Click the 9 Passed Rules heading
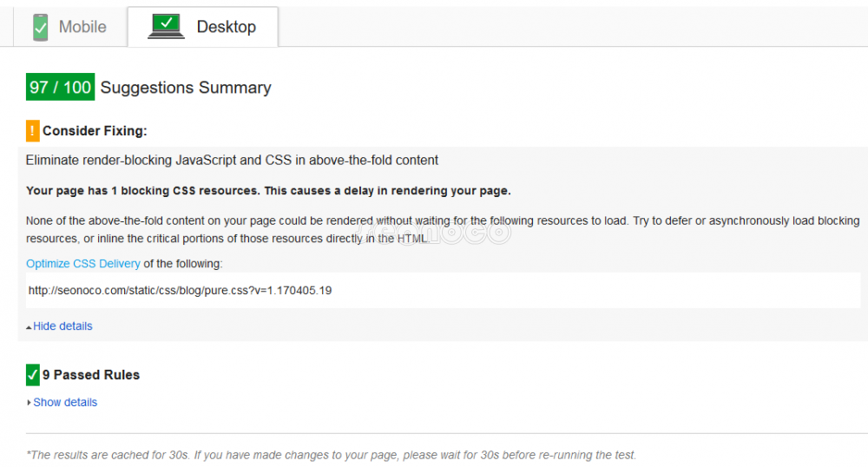 click(x=91, y=375)
